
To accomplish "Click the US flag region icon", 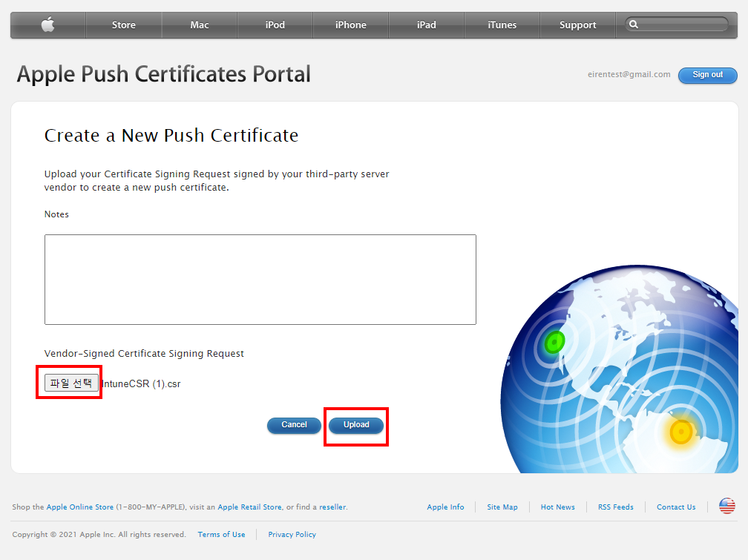I will click(727, 506).
